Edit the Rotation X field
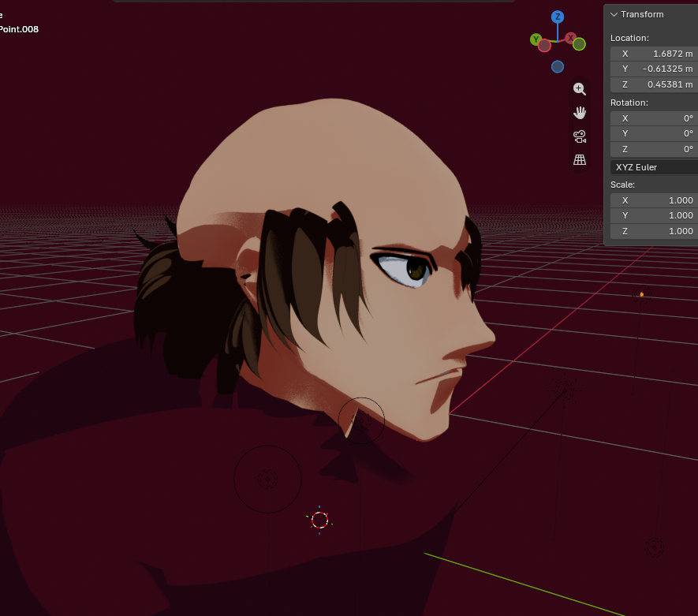Image resolution: width=698 pixels, height=616 pixels. (x=654, y=118)
